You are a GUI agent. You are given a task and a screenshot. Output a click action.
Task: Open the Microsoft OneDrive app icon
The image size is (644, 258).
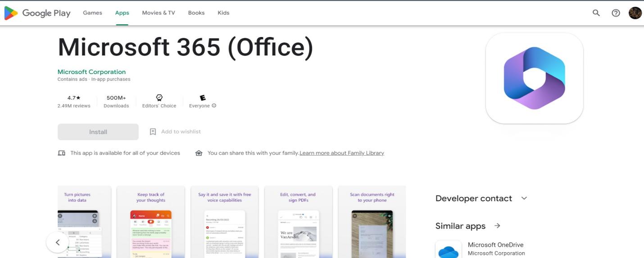click(x=449, y=249)
